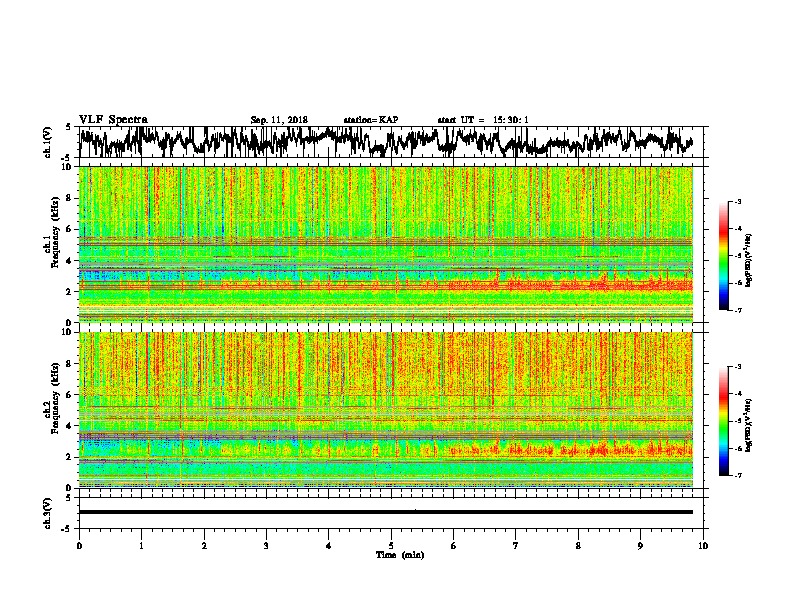Click time axis tick label "8"

point(578,546)
